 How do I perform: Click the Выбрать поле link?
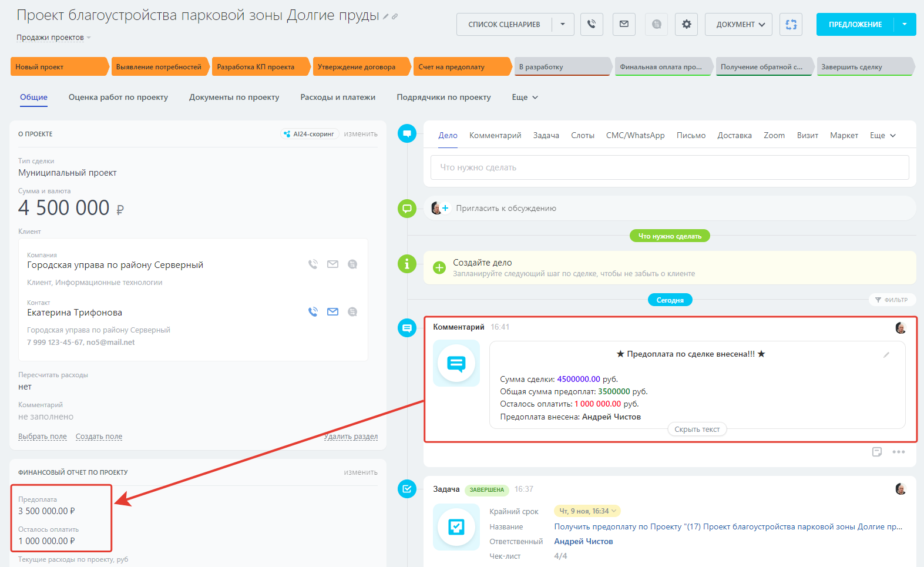tap(42, 437)
